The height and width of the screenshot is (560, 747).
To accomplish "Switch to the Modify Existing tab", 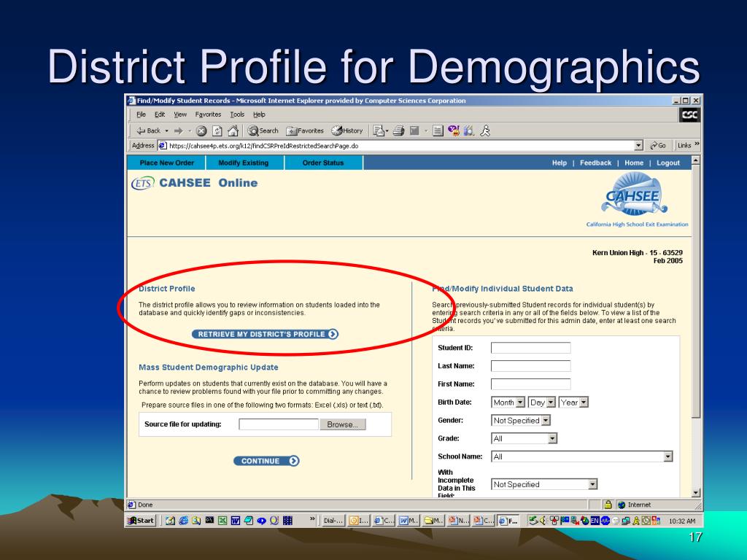I will point(244,163).
